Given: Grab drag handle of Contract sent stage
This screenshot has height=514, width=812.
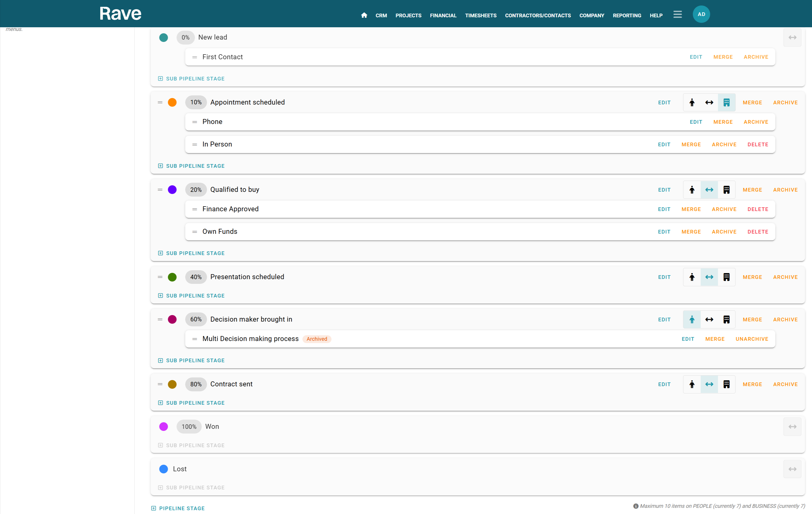Looking at the screenshot, I should pyautogui.click(x=160, y=384).
